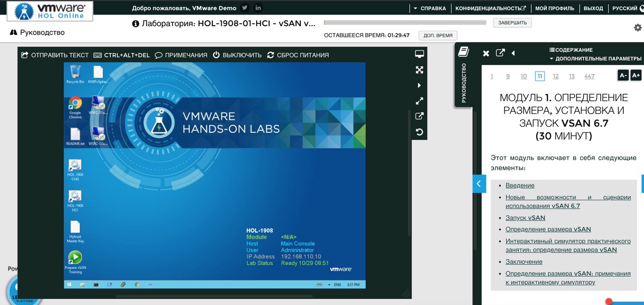This screenshot has height=305, width=644.
Task: Open README.txt file on desktop
Action: [75, 137]
